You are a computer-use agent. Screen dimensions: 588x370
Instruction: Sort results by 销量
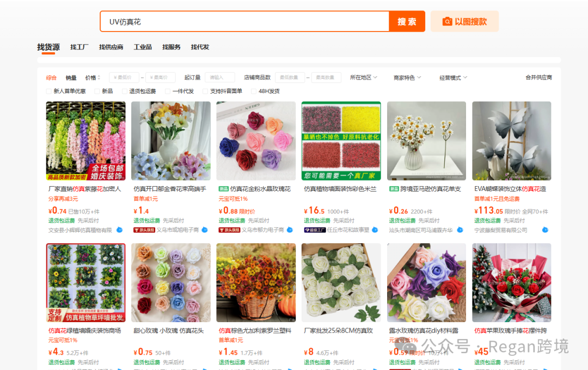click(x=71, y=78)
